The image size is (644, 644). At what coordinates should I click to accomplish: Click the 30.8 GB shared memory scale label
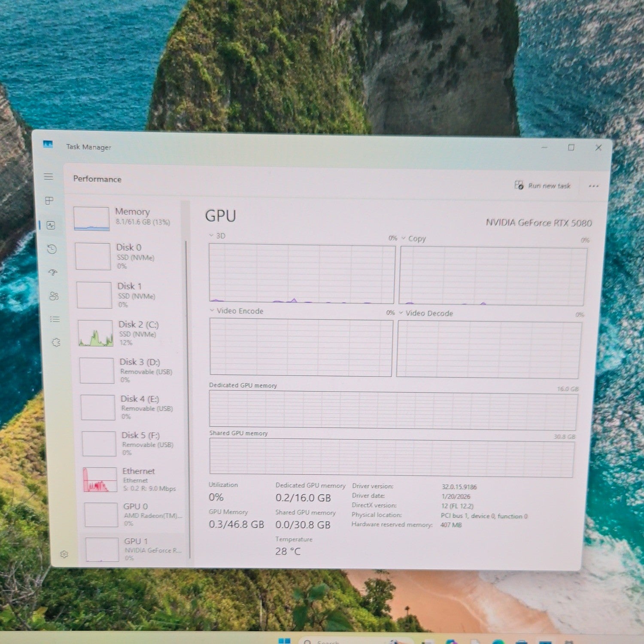pos(564,437)
